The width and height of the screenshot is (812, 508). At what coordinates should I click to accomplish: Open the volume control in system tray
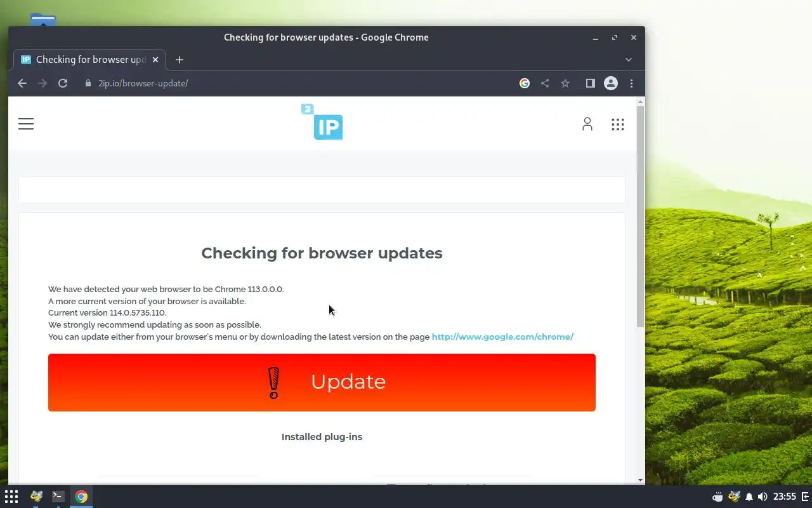(x=763, y=497)
